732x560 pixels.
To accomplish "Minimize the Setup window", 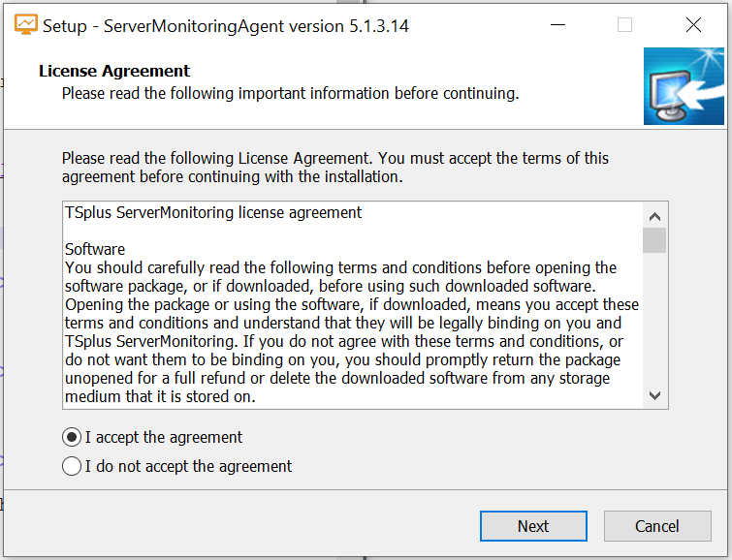I will (x=557, y=25).
